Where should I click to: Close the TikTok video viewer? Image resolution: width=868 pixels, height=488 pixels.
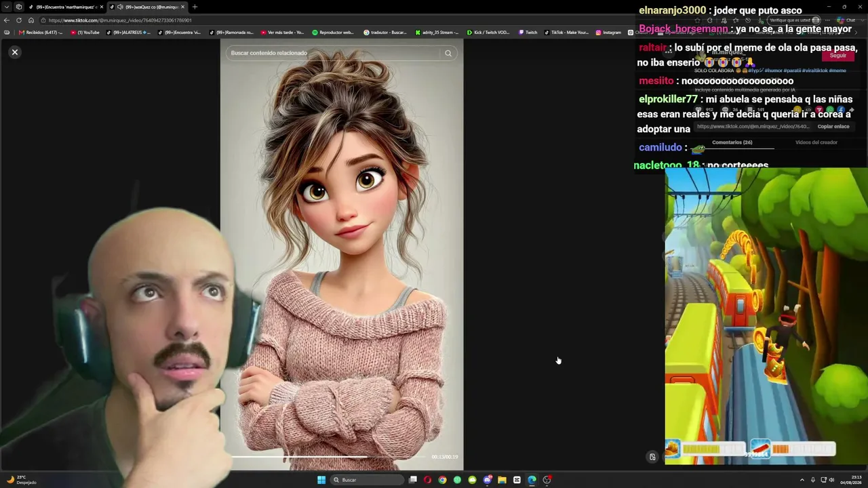(x=15, y=52)
